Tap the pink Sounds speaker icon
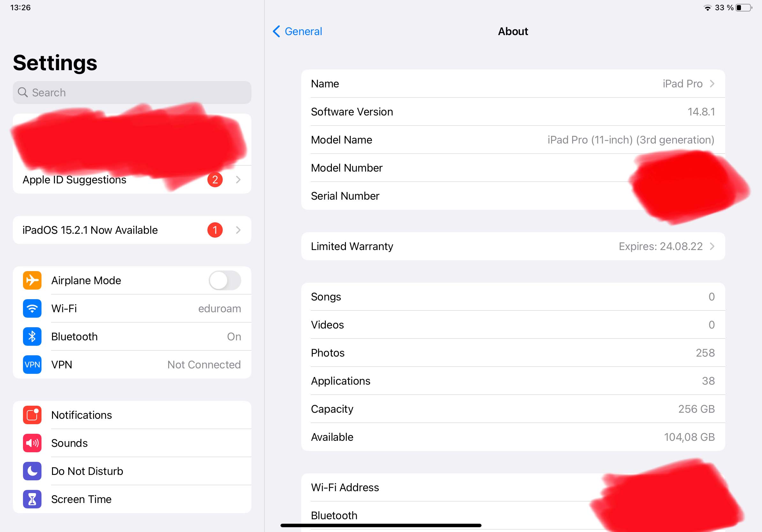The height and width of the screenshot is (532, 762). 32,443
